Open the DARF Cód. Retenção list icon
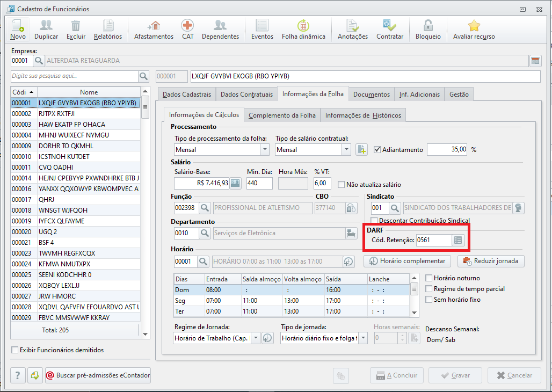The image size is (552, 392). coord(458,240)
